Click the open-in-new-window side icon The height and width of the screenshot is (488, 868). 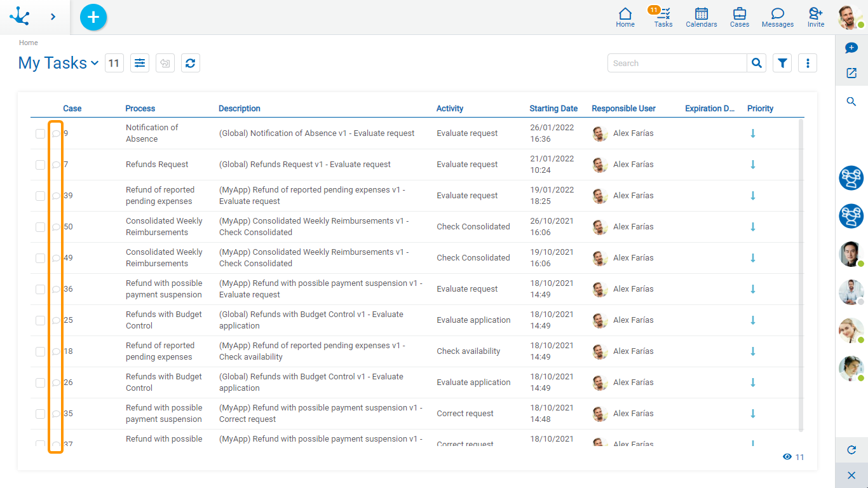coord(851,73)
